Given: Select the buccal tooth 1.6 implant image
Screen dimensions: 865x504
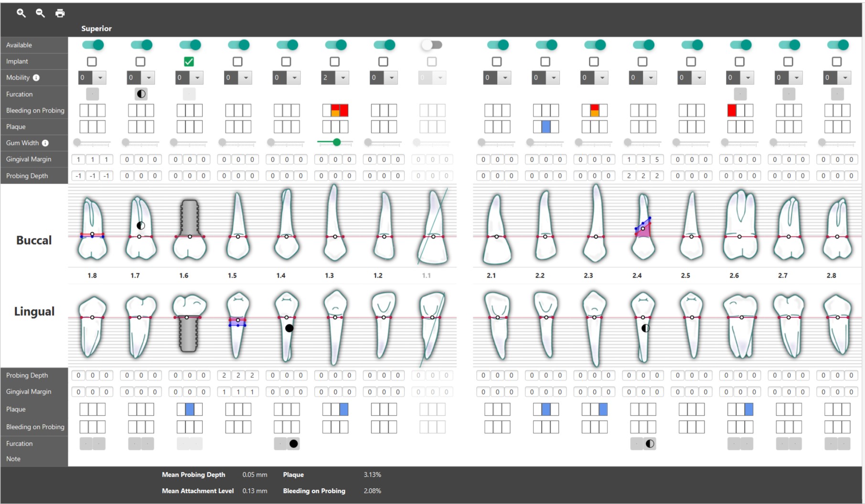Looking at the screenshot, I should (190, 229).
